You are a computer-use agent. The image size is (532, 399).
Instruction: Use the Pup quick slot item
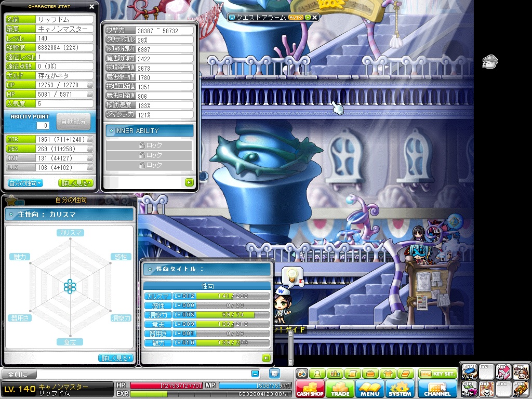[521, 372]
